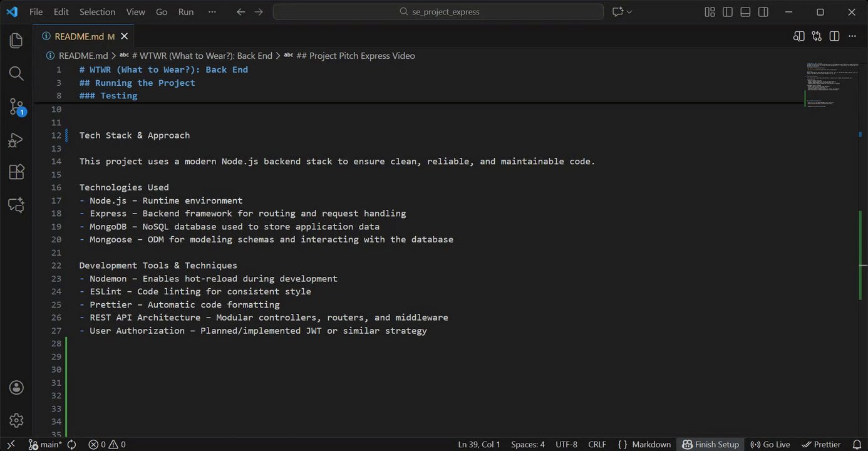Open Changes icon in editor toolbar
Screen dimensions: 868x451
click(x=817, y=36)
